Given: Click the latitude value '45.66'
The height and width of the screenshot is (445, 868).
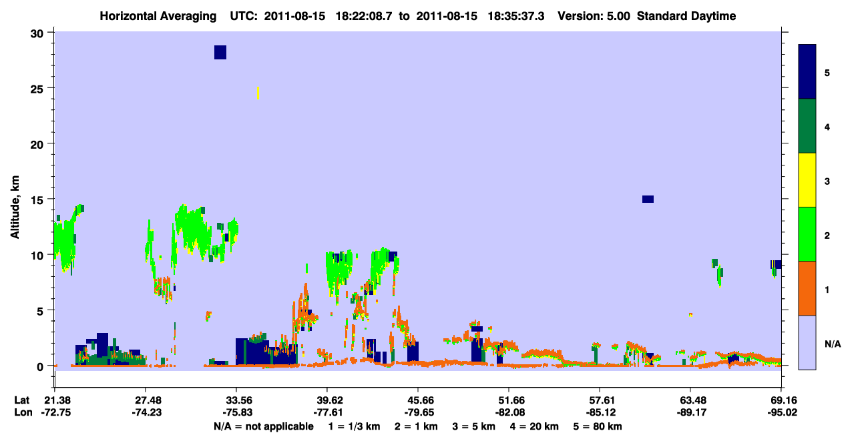Looking at the screenshot, I should click(417, 400).
